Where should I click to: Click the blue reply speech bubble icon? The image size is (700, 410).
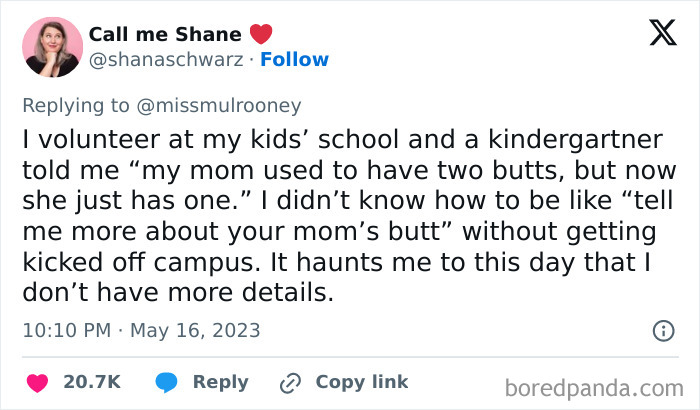pos(168,382)
